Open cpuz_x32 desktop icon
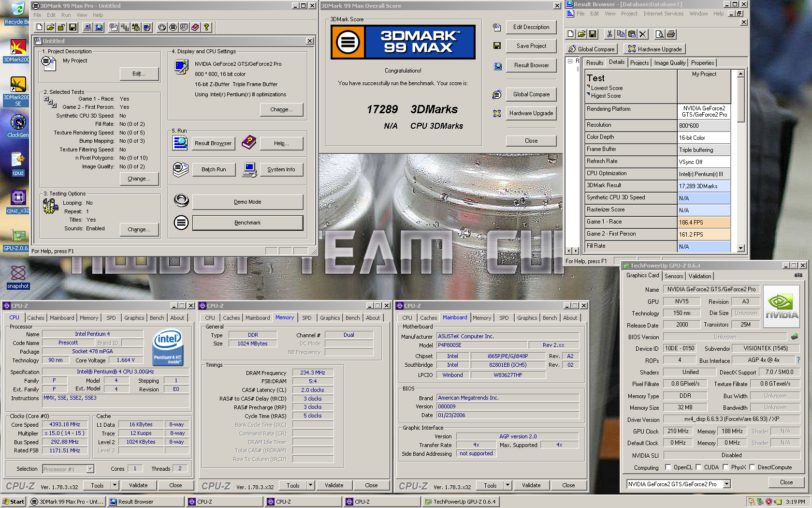Viewport: 812px width, 508px height. point(18,202)
